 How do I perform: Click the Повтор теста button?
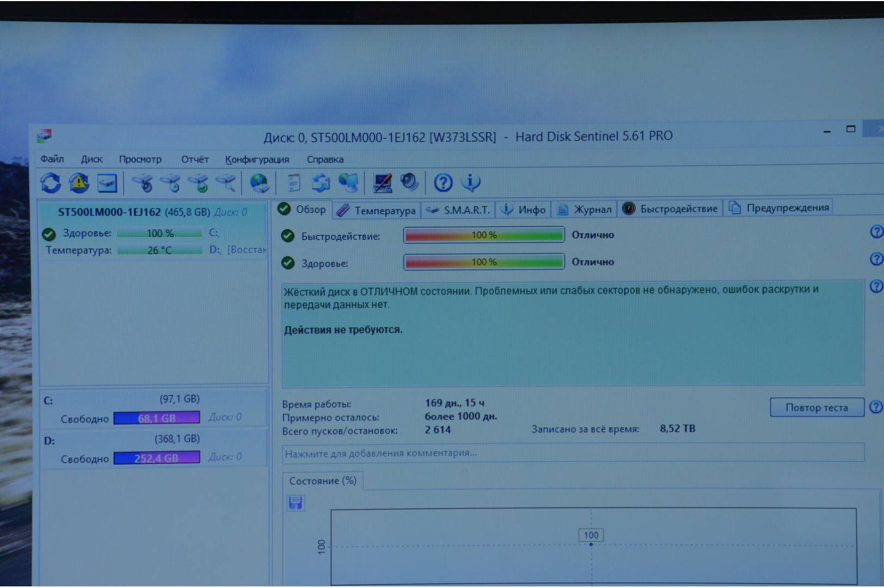pos(817,407)
